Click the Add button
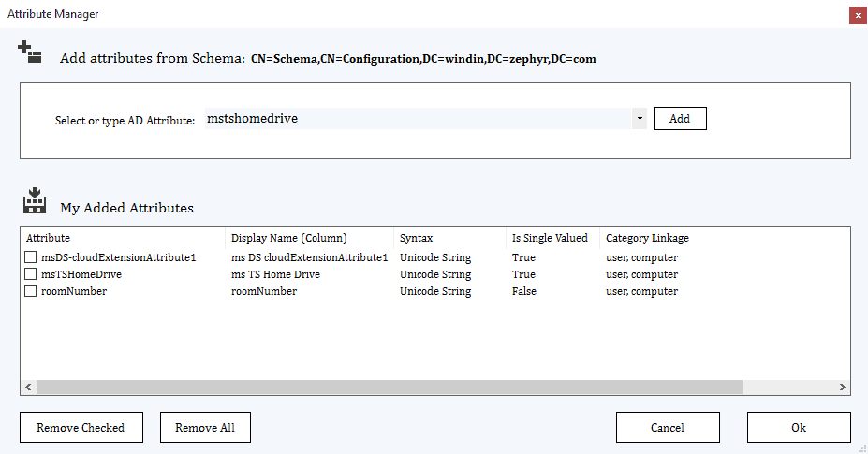 680,119
